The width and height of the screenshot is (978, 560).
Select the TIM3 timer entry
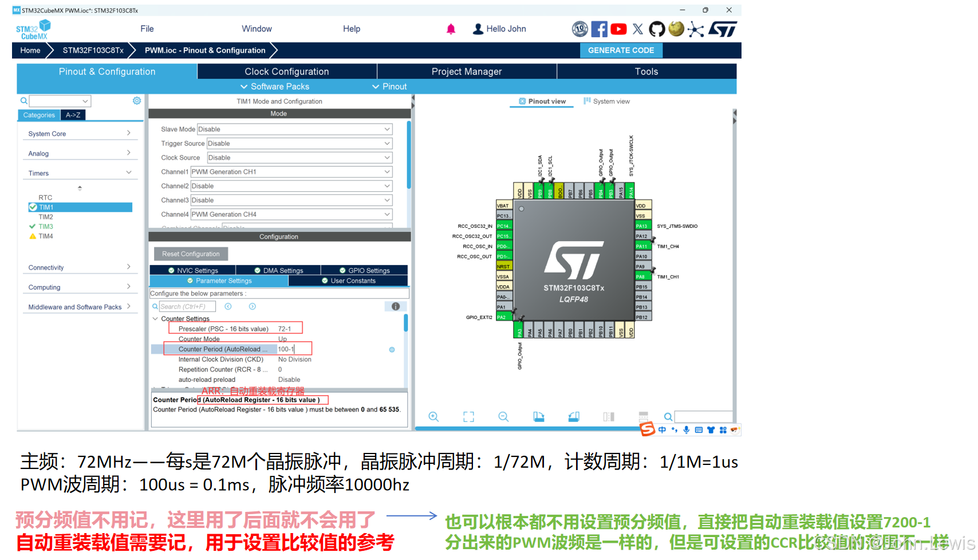tap(46, 227)
